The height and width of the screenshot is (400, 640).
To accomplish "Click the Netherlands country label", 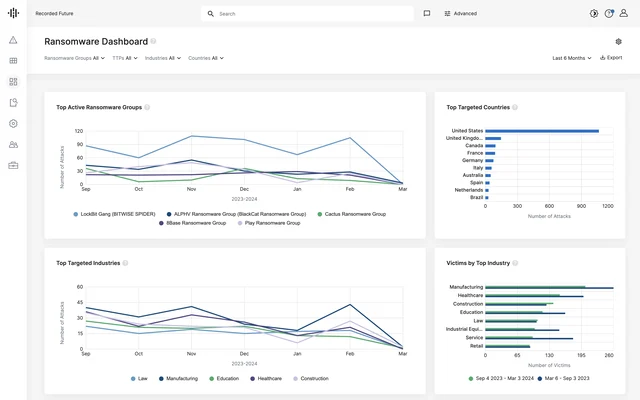I will pos(469,190).
